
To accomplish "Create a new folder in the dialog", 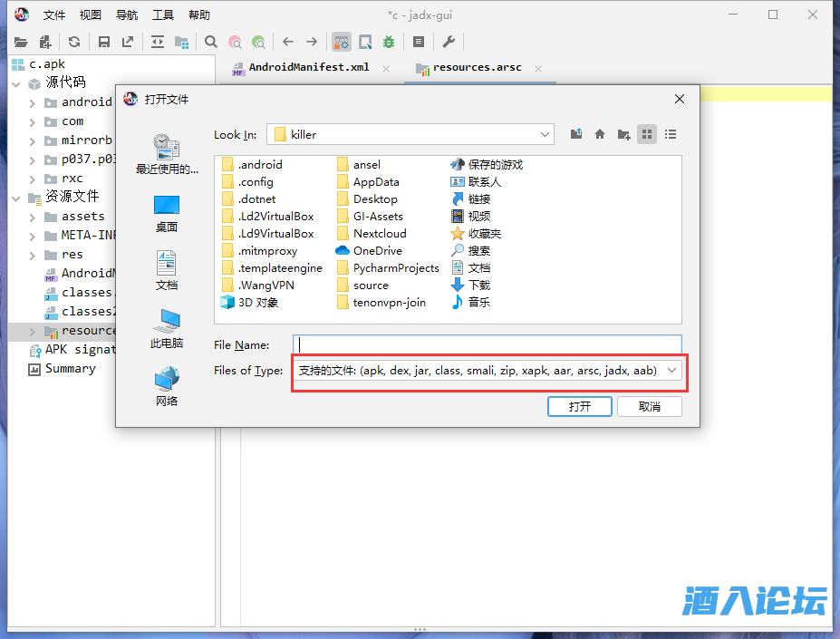I will (x=623, y=134).
